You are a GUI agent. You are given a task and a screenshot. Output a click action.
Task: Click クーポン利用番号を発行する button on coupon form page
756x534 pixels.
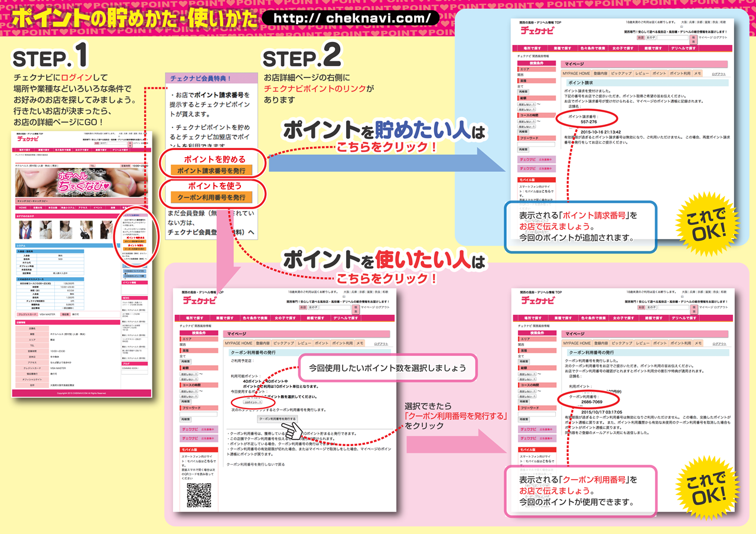coord(278,419)
